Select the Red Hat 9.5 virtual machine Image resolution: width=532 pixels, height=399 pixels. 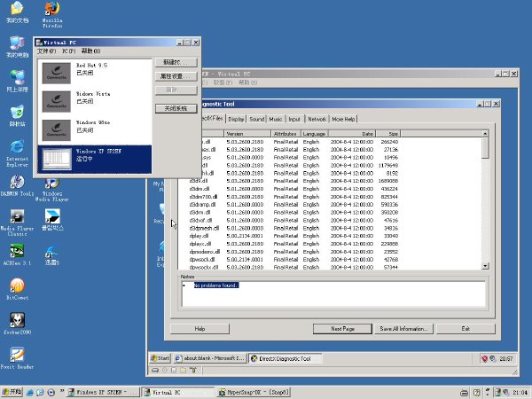[95, 73]
